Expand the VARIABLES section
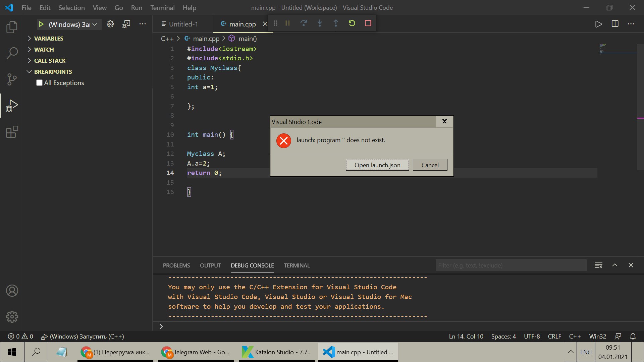This screenshot has height=362, width=644. 49,39
